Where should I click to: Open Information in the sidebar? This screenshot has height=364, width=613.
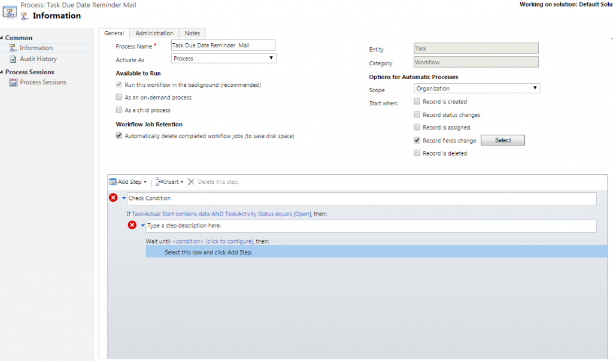tap(37, 48)
